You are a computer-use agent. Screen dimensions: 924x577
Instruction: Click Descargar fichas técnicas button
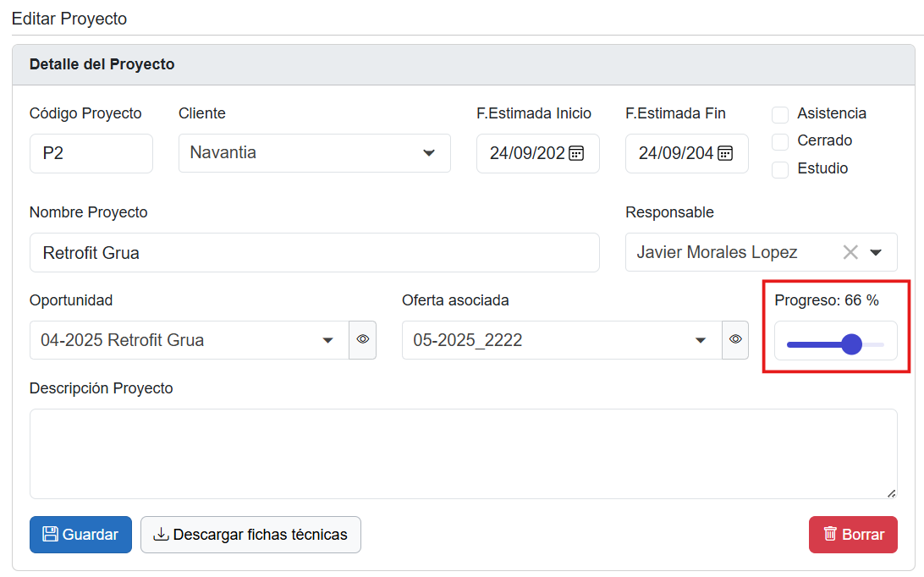pos(250,535)
